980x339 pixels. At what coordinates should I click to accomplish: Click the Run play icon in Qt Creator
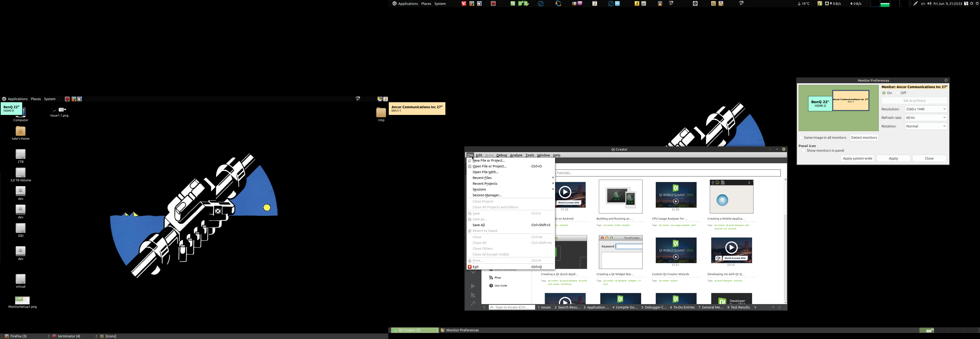(x=473, y=286)
